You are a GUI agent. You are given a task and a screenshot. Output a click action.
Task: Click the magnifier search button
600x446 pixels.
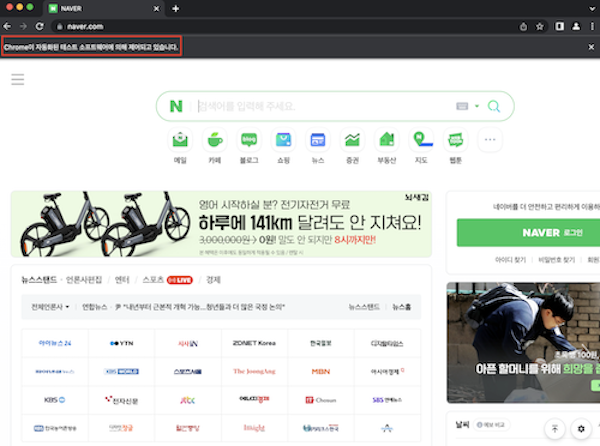(494, 106)
